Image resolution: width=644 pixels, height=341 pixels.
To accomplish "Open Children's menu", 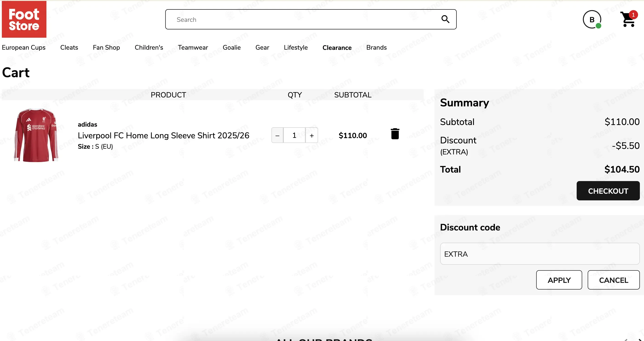I will coord(149,48).
